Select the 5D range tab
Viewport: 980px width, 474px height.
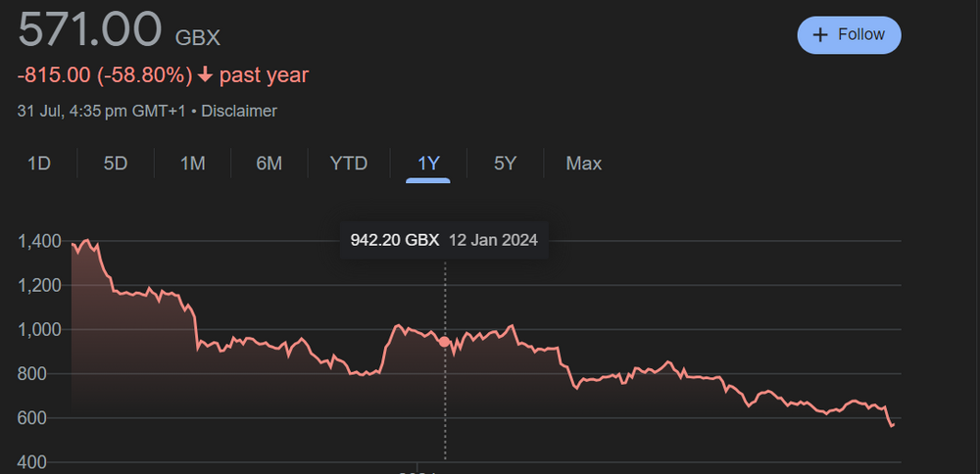116,164
